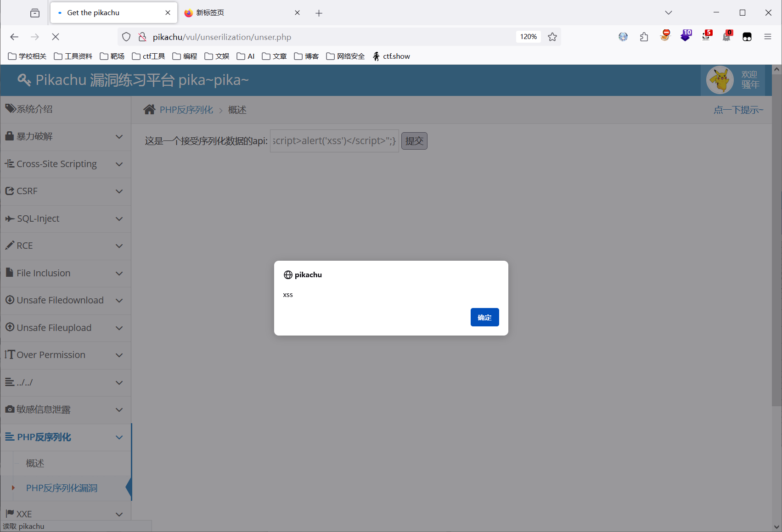Open the 靶场 bookmark folder
The image size is (782, 532).
[x=113, y=56]
